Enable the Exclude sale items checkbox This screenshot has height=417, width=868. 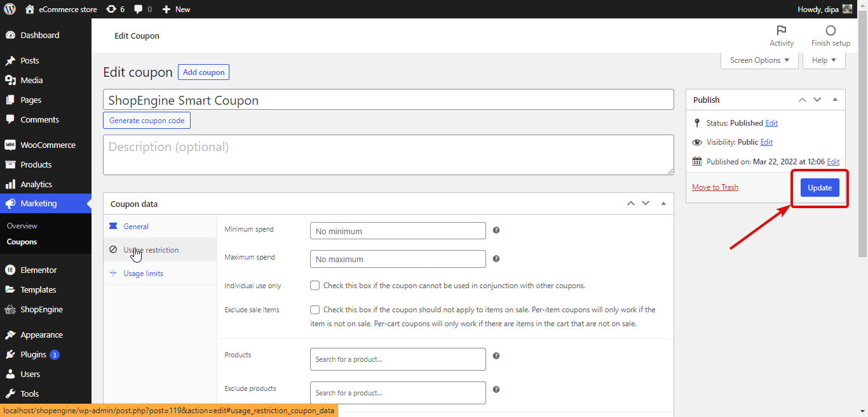pyautogui.click(x=315, y=310)
